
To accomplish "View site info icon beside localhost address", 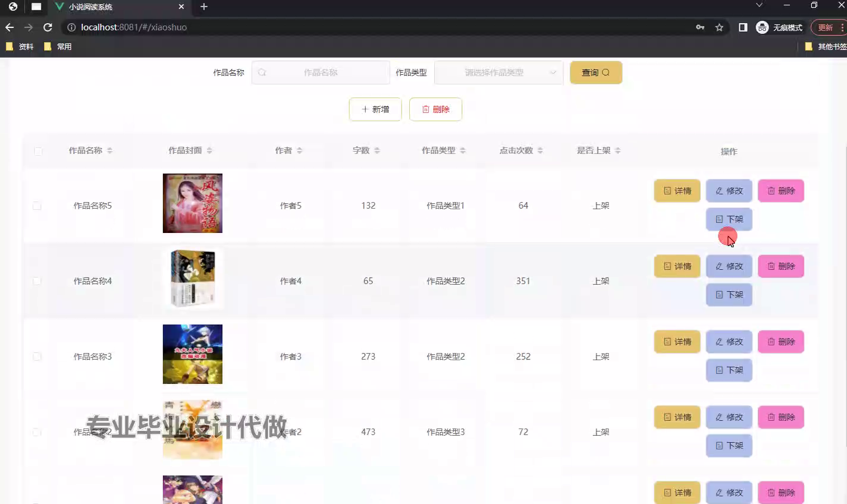I will click(x=71, y=27).
